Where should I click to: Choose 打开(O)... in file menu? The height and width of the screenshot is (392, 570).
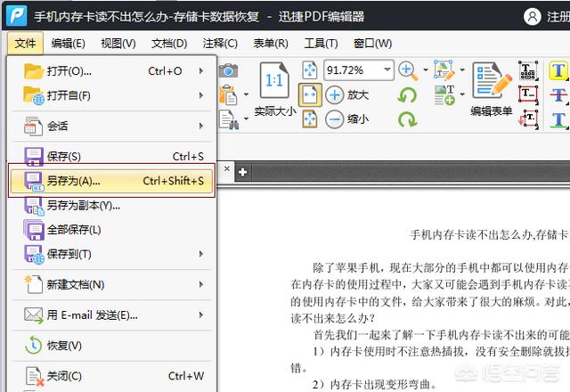(x=112, y=71)
